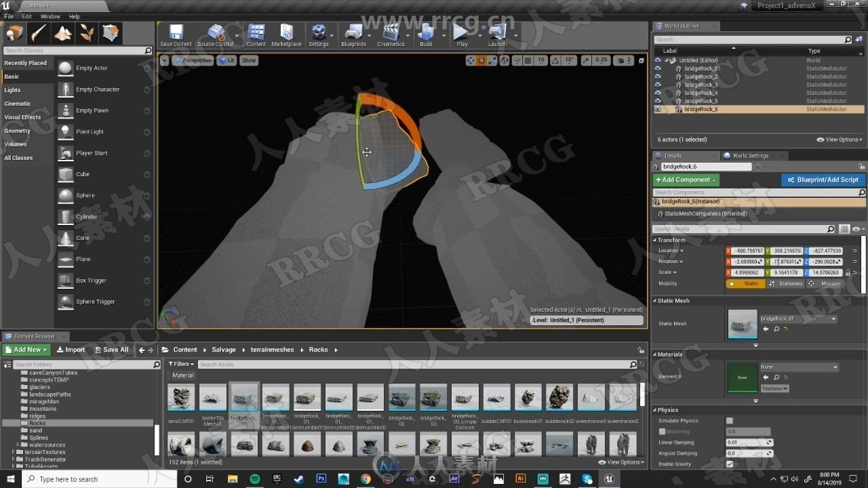Select rotate gizmo tool in viewport
Image resolution: width=868 pixels, height=488 pixels.
click(481, 60)
